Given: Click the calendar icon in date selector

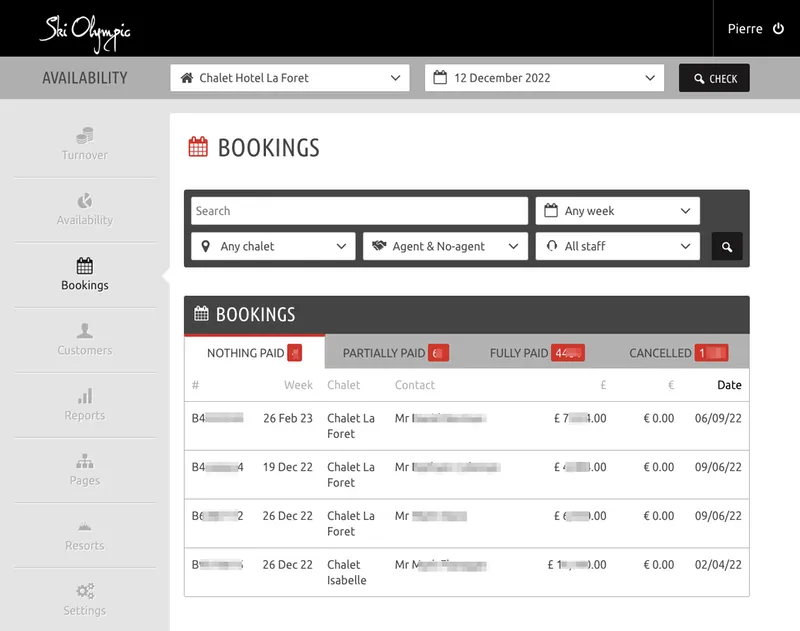Looking at the screenshot, I should click(440, 78).
